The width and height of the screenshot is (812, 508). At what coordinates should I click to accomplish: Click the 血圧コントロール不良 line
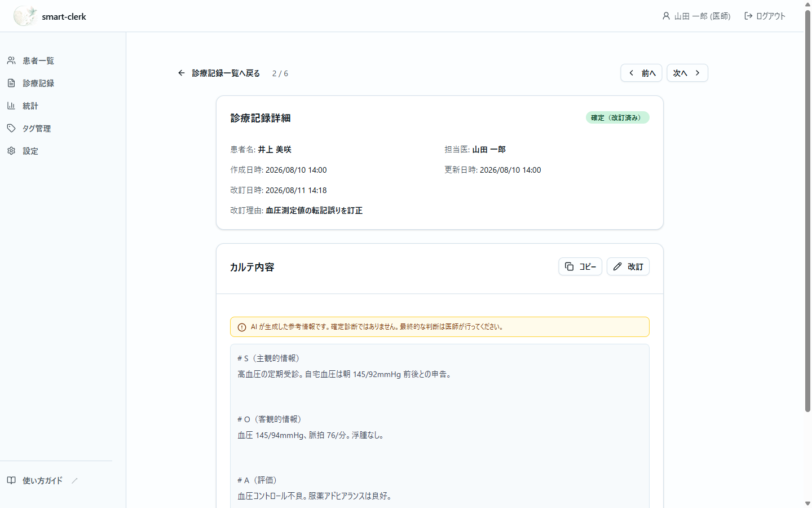[315, 496]
